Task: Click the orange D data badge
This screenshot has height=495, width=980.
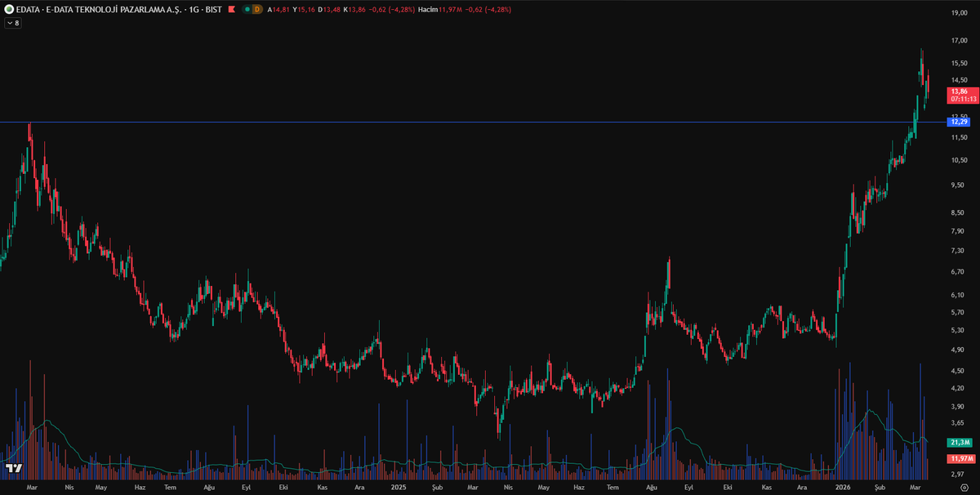Action: 257,9
